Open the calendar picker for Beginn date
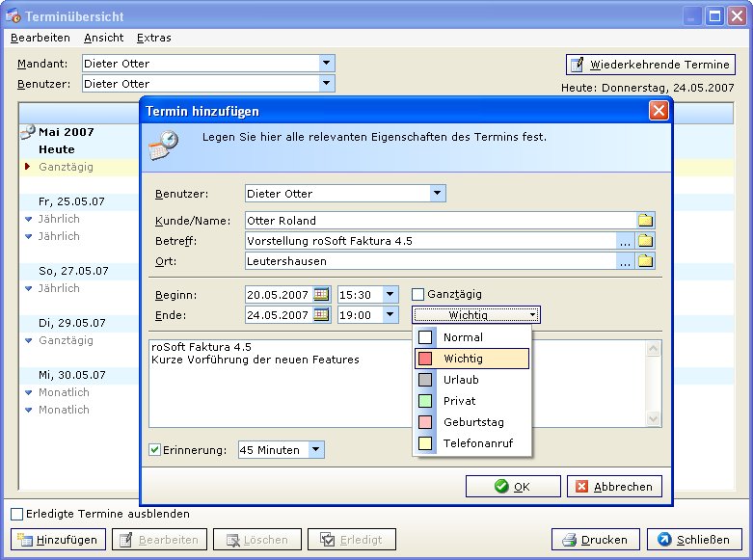The height and width of the screenshot is (560, 753). [321, 294]
